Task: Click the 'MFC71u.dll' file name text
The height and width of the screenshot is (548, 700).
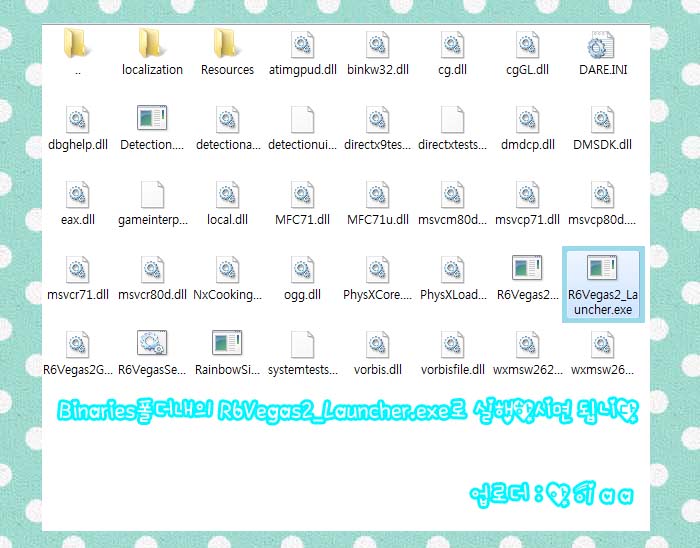Action: (x=378, y=220)
